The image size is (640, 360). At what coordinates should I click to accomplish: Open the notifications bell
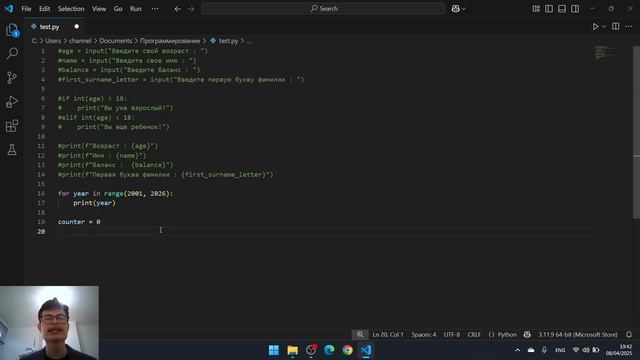point(629,335)
